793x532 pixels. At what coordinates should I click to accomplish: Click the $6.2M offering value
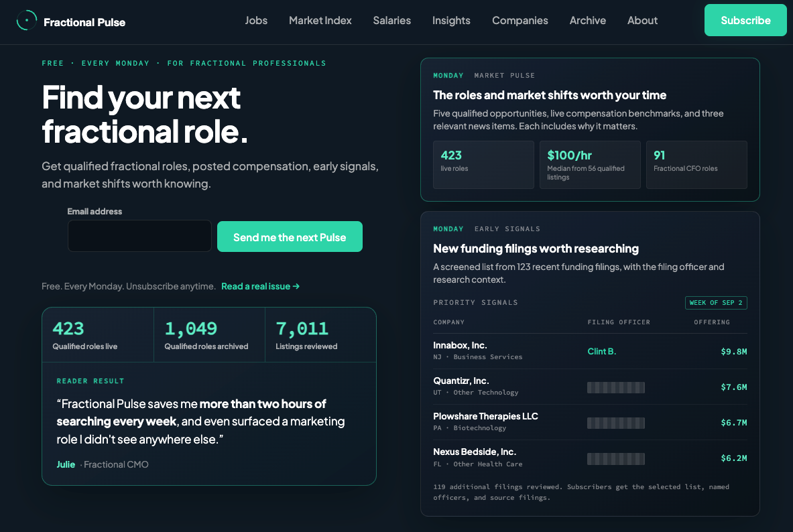tap(734, 458)
